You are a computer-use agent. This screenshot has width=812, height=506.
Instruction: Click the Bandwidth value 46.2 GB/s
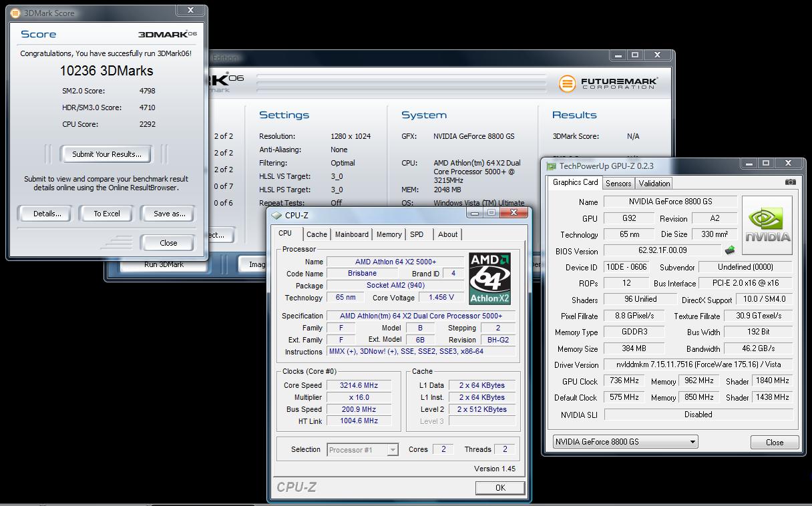click(759, 348)
